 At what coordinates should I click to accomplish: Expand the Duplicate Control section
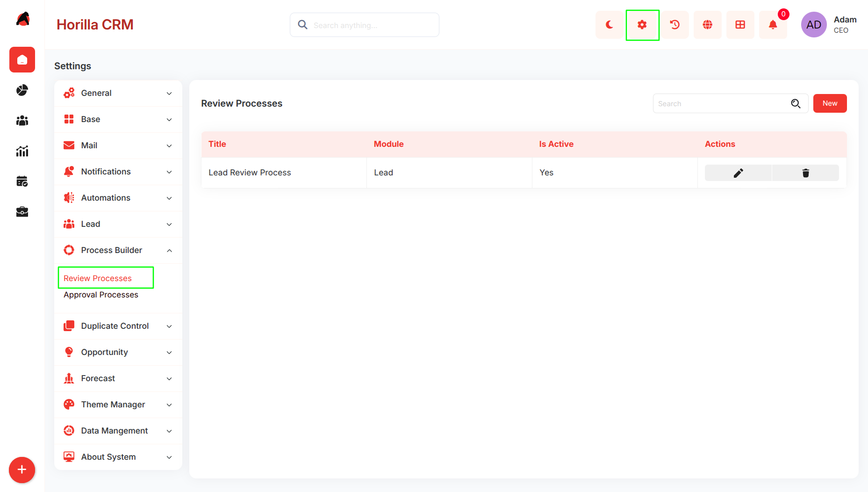pyautogui.click(x=118, y=326)
